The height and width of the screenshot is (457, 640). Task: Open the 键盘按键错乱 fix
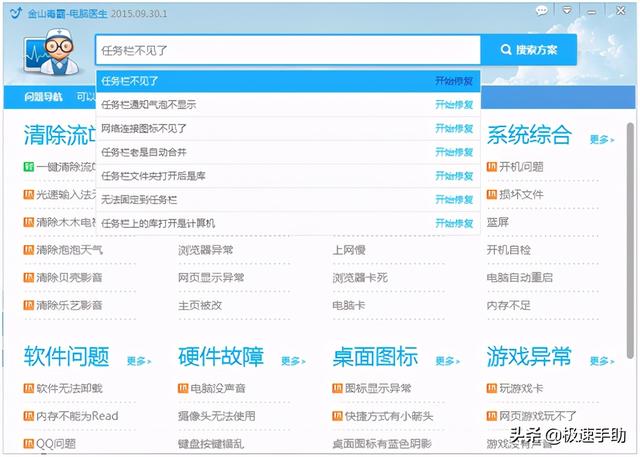(x=211, y=444)
